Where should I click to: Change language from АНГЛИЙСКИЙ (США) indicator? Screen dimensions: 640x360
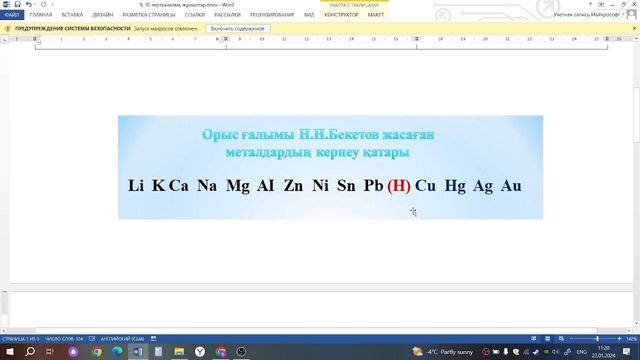pyautogui.click(x=122, y=339)
